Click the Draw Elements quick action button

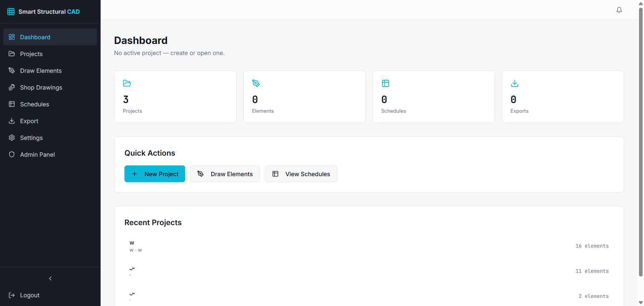coord(225,174)
